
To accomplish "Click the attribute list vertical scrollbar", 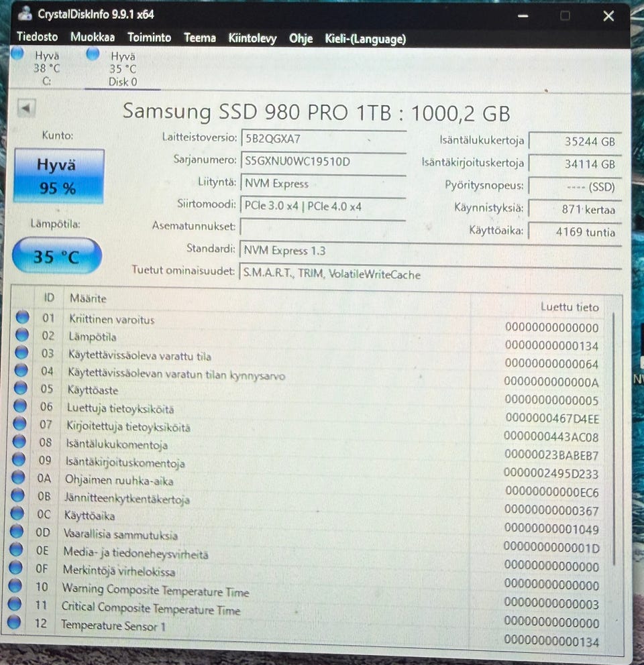I will click(x=614, y=439).
